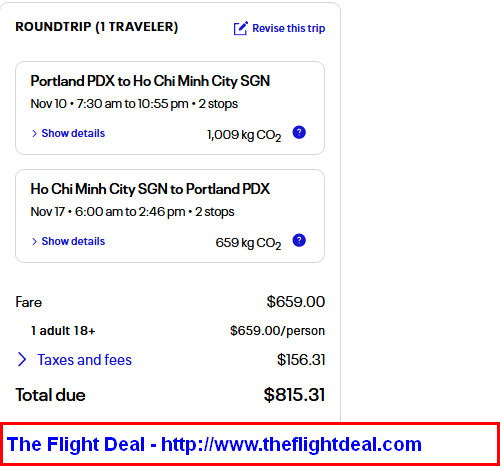Show details for Ho Chi Minh City to Portland flight
The width and height of the screenshot is (500, 466).
(x=73, y=241)
